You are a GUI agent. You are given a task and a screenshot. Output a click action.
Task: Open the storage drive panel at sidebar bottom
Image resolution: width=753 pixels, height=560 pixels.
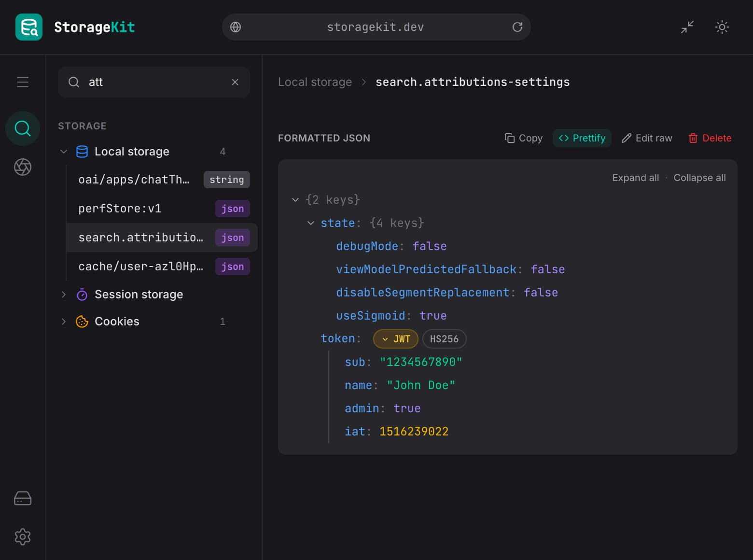pos(22,498)
